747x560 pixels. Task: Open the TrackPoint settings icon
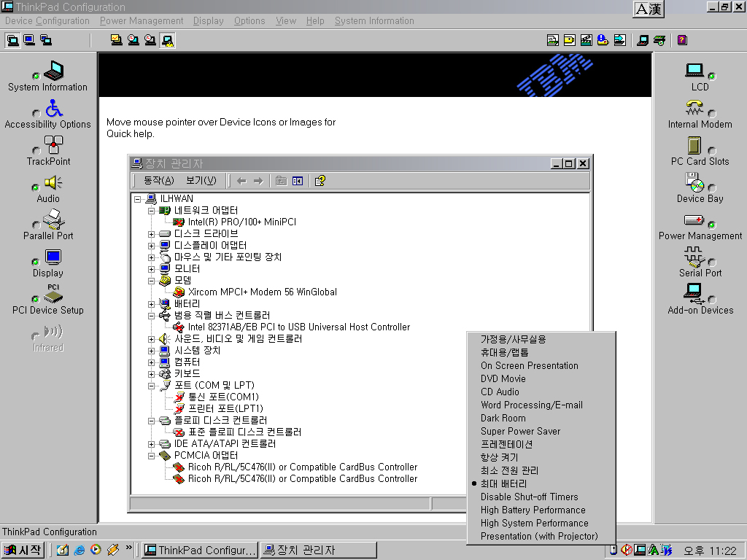tap(53, 145)
